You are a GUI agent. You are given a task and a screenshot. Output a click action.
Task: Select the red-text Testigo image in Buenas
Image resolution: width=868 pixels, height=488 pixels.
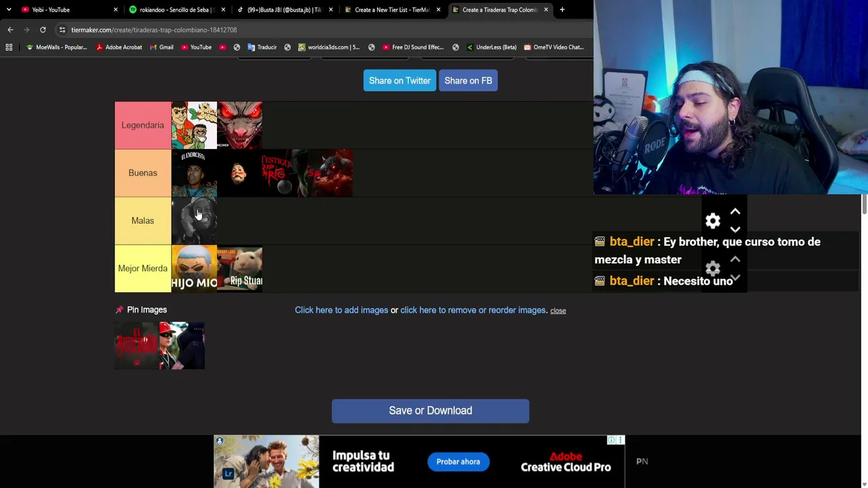click(285, 173)
